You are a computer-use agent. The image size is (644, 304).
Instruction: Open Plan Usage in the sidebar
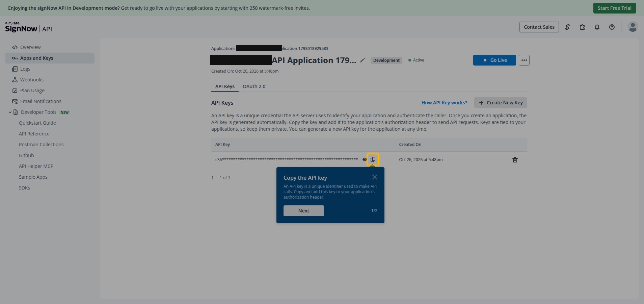pyautogui.click(x=50, y=91)
